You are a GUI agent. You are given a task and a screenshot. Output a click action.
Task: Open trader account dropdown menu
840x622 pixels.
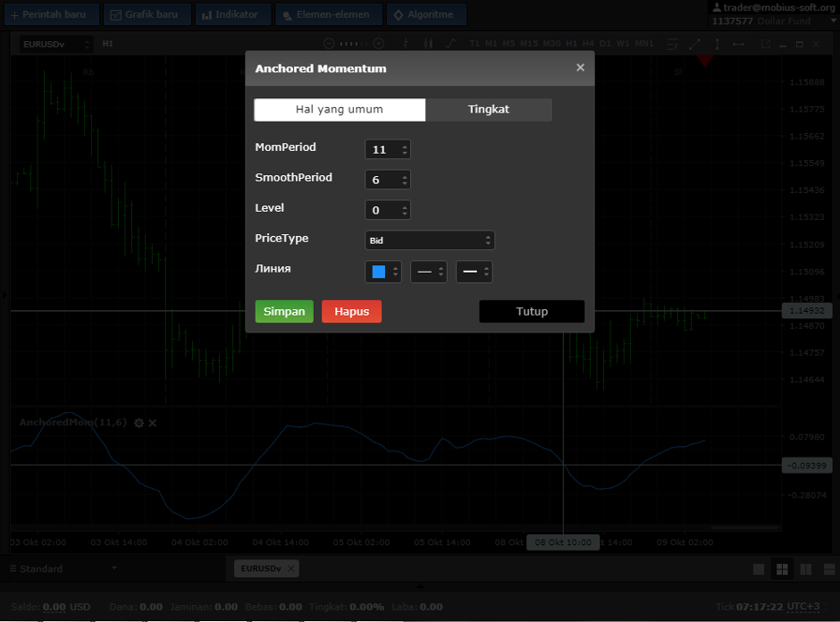pos(833,21)
